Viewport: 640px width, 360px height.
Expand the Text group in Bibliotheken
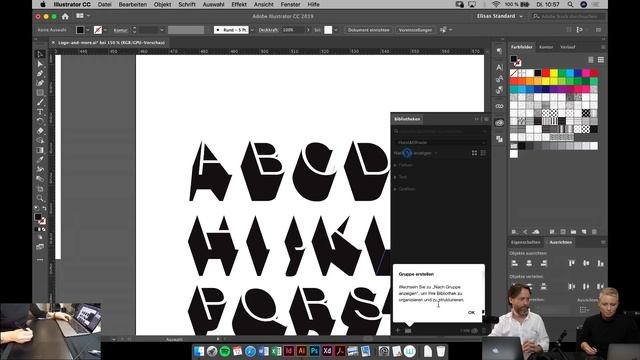395,177
